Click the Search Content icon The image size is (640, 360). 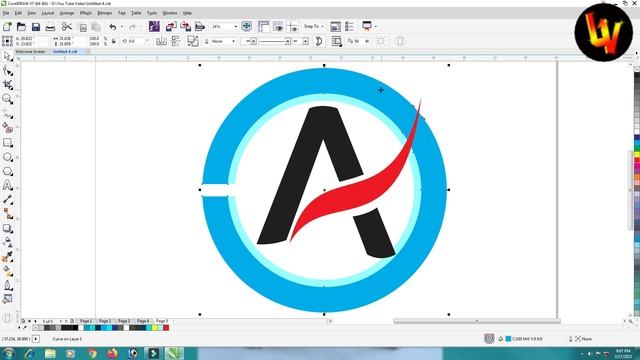click(154, 27)
